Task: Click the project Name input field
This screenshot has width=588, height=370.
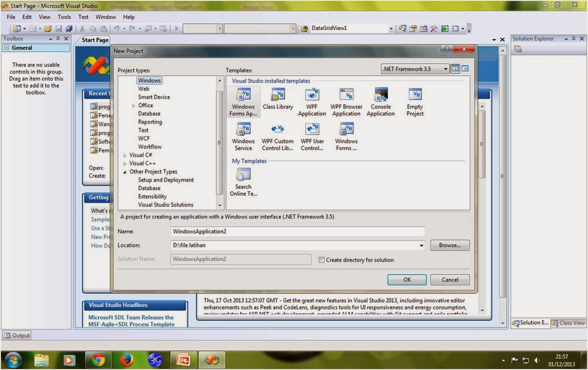Action: click(x=297, y=232)
